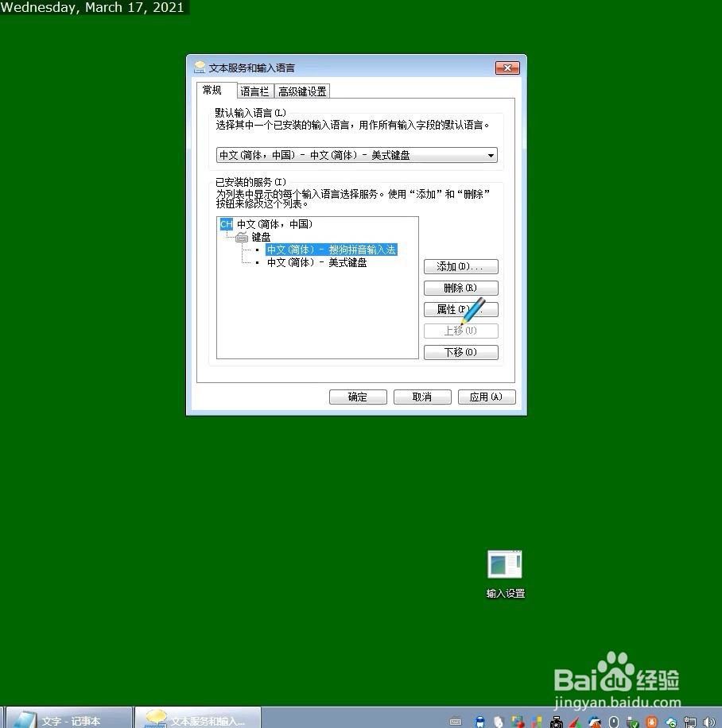Switch to 文字 - 记事本 taskbar window
The width and height of the screenshot is (722, 728).
pyautogui.click(x=68, y=718)
